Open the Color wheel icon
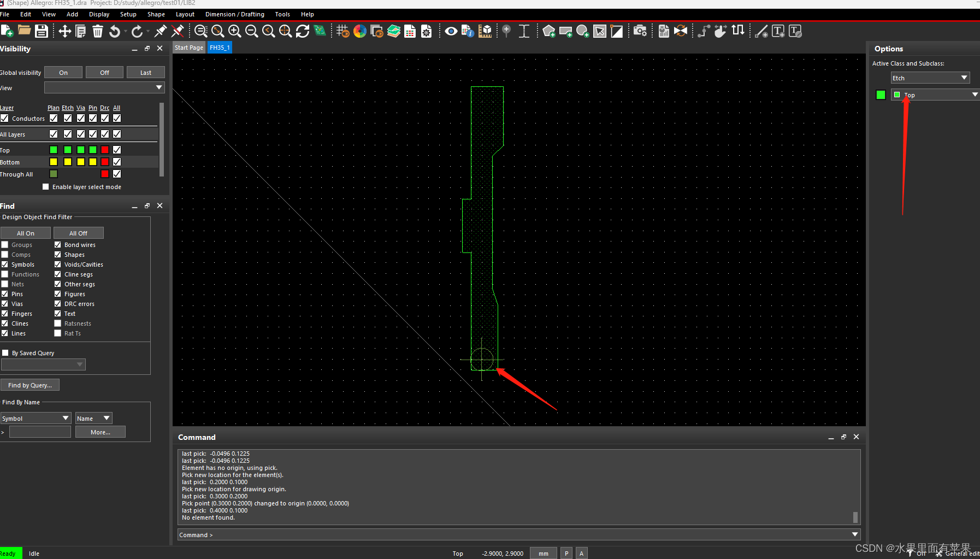The width and height of the screenshot is (980, 559). click(360, 31)
